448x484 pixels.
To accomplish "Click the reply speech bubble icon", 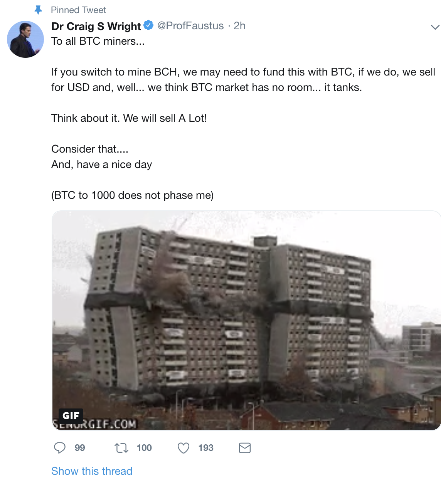I will (59, 448).
